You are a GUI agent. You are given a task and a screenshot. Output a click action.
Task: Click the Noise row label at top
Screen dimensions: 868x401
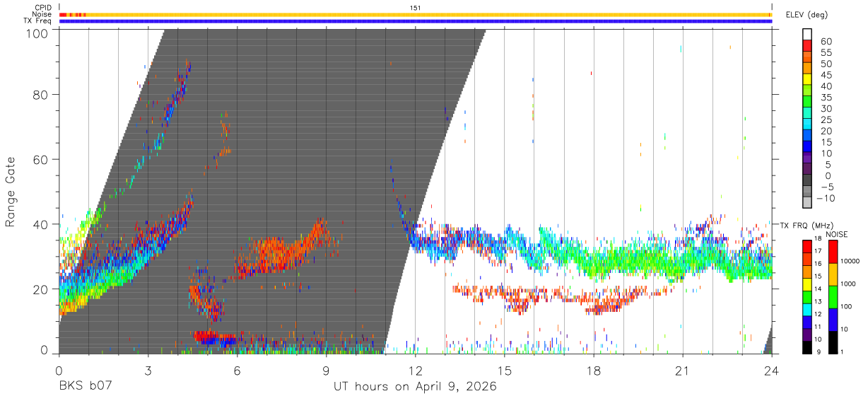(x=42, y=14)
